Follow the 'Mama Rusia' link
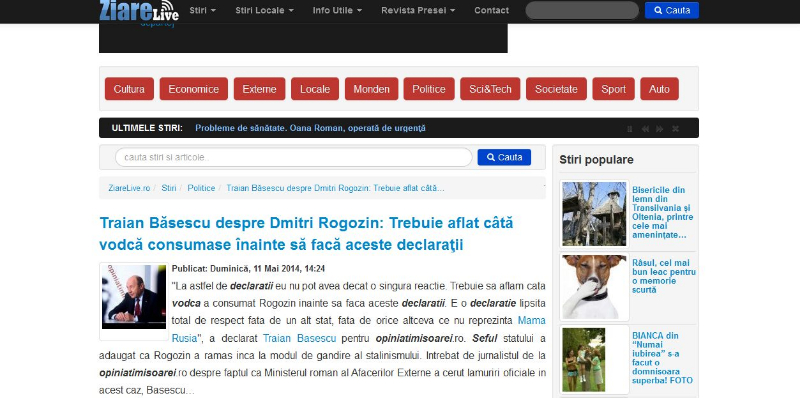 359,329
